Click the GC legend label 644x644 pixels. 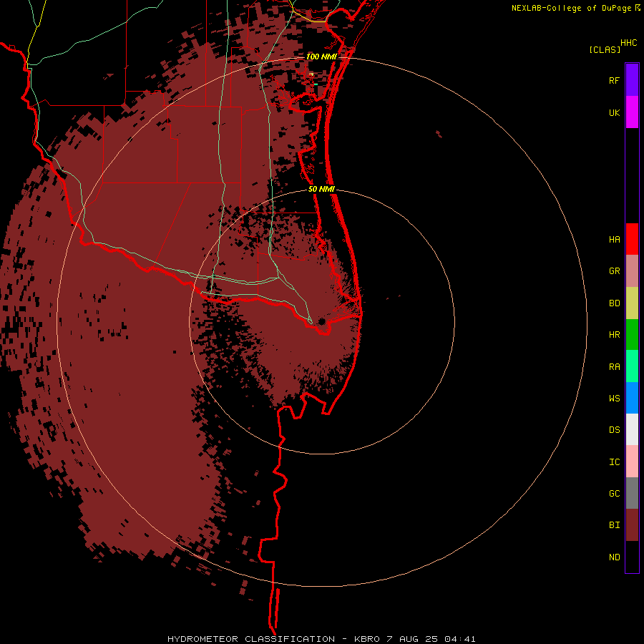click(614, 494)
